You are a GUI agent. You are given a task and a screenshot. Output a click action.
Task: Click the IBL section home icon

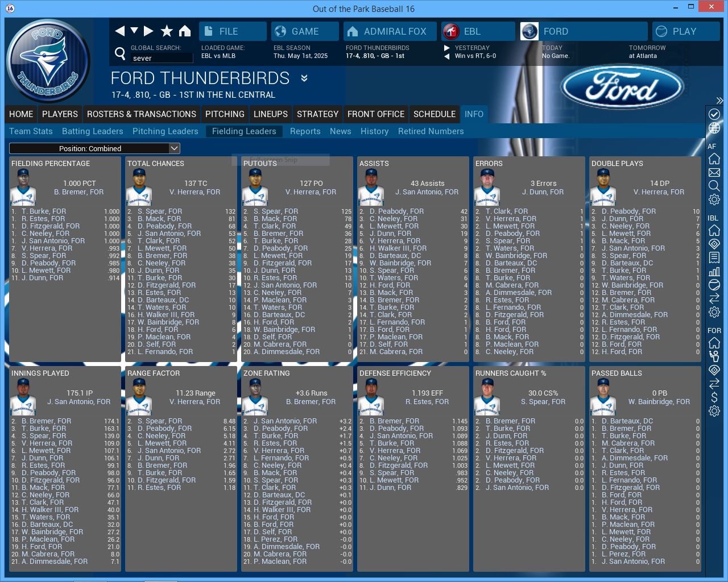[x=714, y=230]
